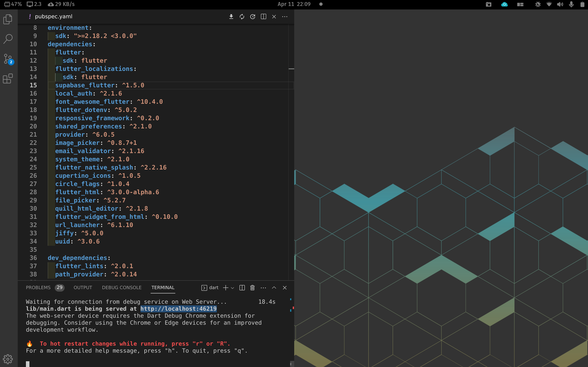The image size is (588, 367).
Task: Open the terminal's more actions menu
Action: pyautogui.click(x=263, y=288)
